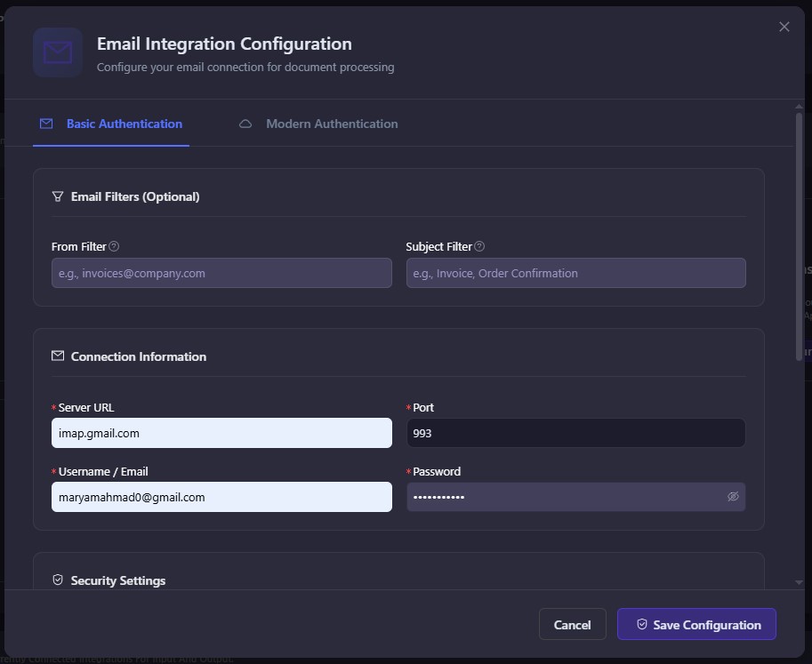Click the Server URL field
Image resolution: width=812 pixels, height=664 pixels.
click(x=221, y=433)
